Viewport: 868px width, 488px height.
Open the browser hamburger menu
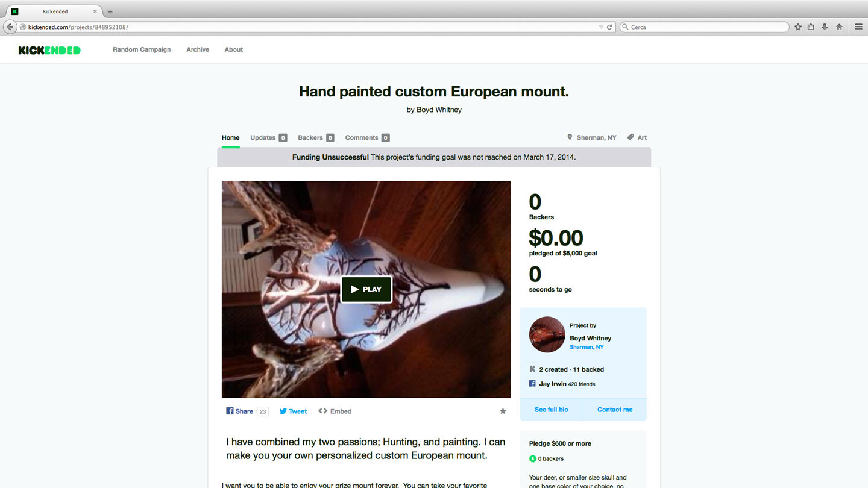pyautogui.click(x=859, y=27)
